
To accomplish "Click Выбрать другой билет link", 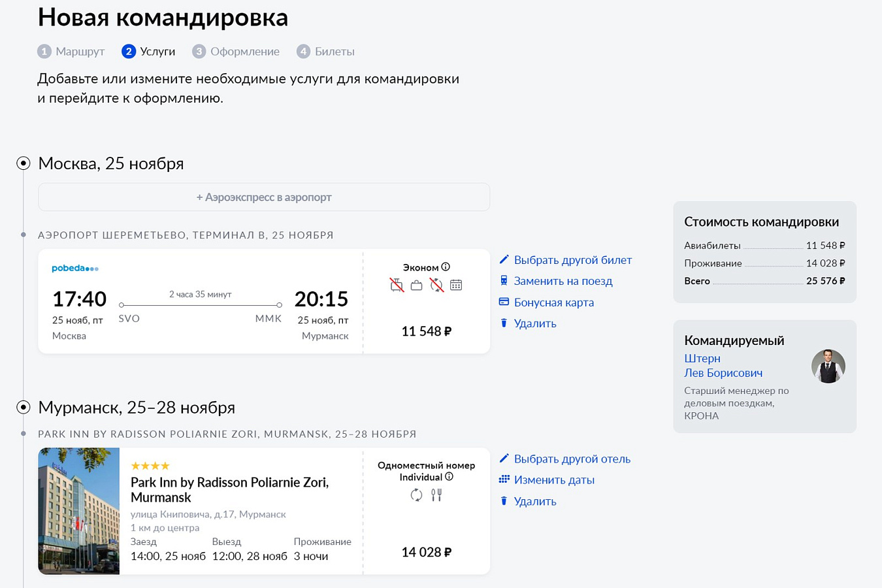I will point(573,260).
